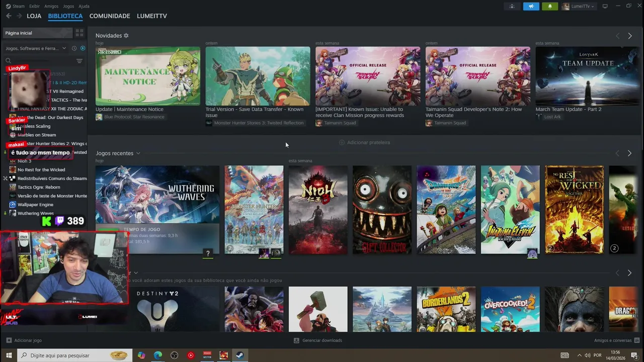The height and width of the screenshot is (362, 644).
Task: Switch to Big Picture mode monitor icon
Action: (x=605, y=6)
